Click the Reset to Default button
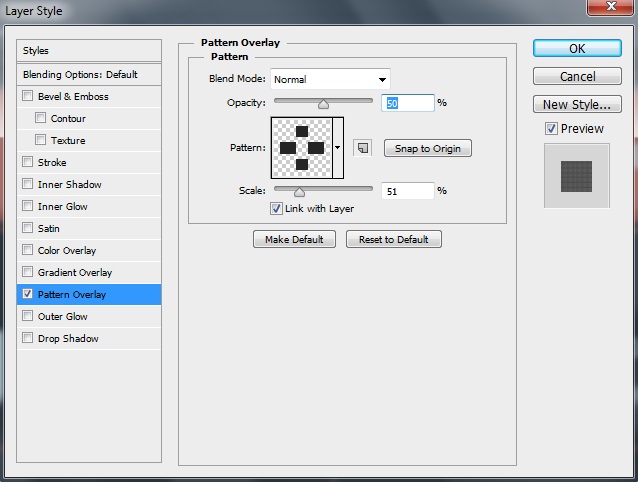This screenshot has height=482, width=638. [x=393, y=240]
